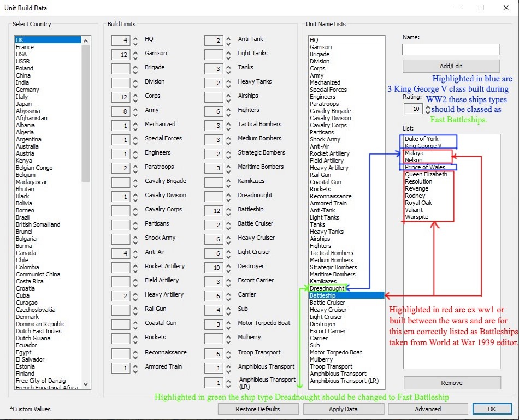Select UK in the country list

[48, 40]
